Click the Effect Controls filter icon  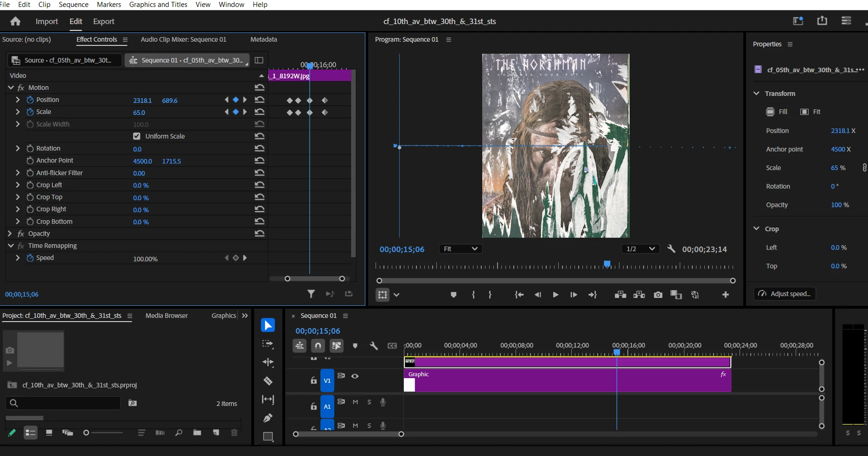click(x=311, y=294)
